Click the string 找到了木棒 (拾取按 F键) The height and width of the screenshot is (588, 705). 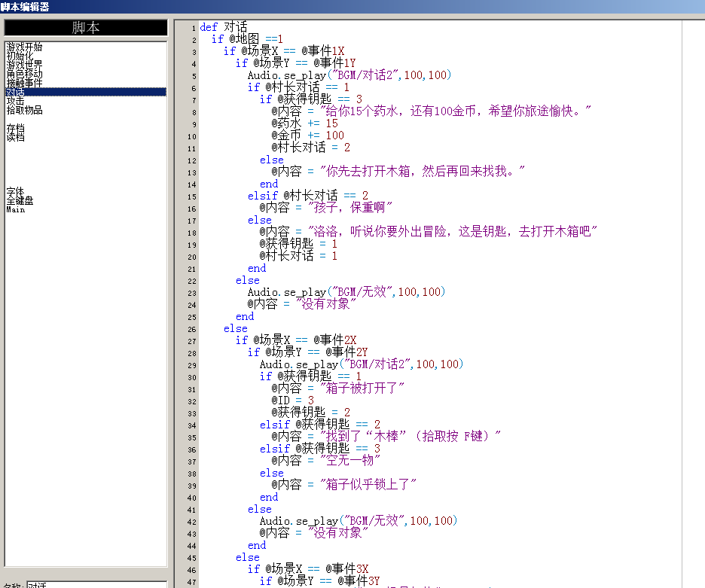(410, 437)
